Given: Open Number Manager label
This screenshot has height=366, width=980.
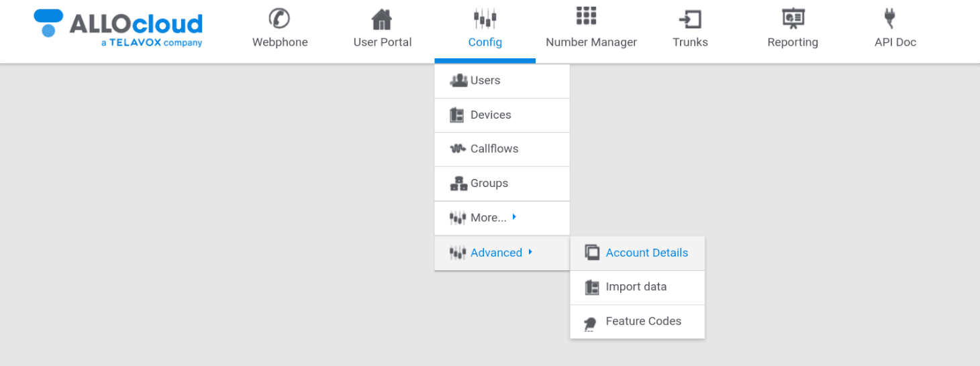Looking at the screenshot, I should pos(591,42).
